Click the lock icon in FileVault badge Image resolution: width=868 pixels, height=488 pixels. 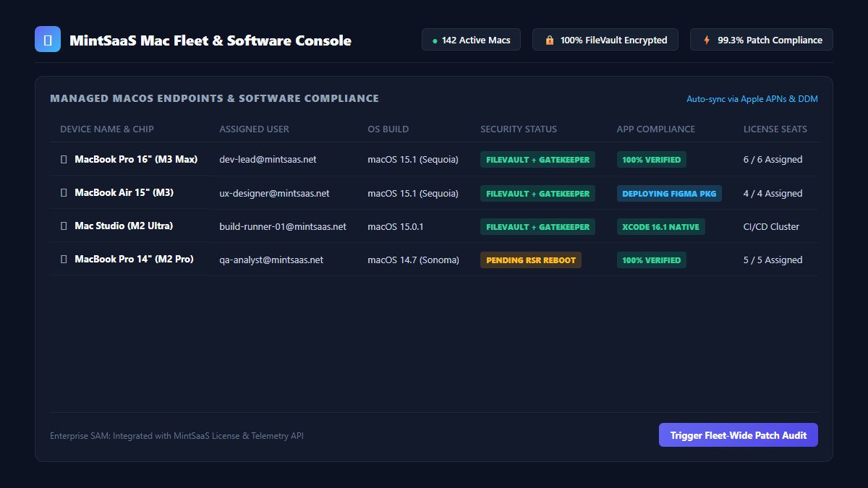550,40
